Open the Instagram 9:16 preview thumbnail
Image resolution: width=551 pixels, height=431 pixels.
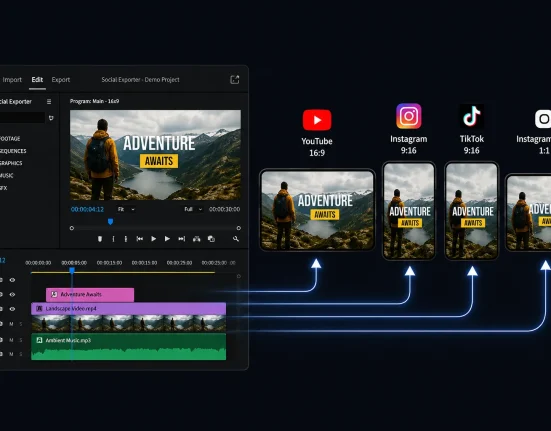409,211
